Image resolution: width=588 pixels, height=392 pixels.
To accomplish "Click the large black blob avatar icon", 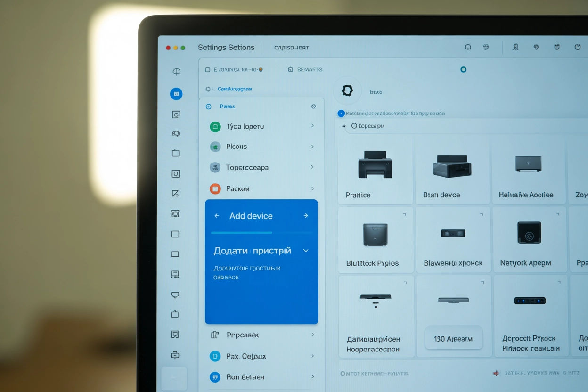I will click(x=347, y=90).
